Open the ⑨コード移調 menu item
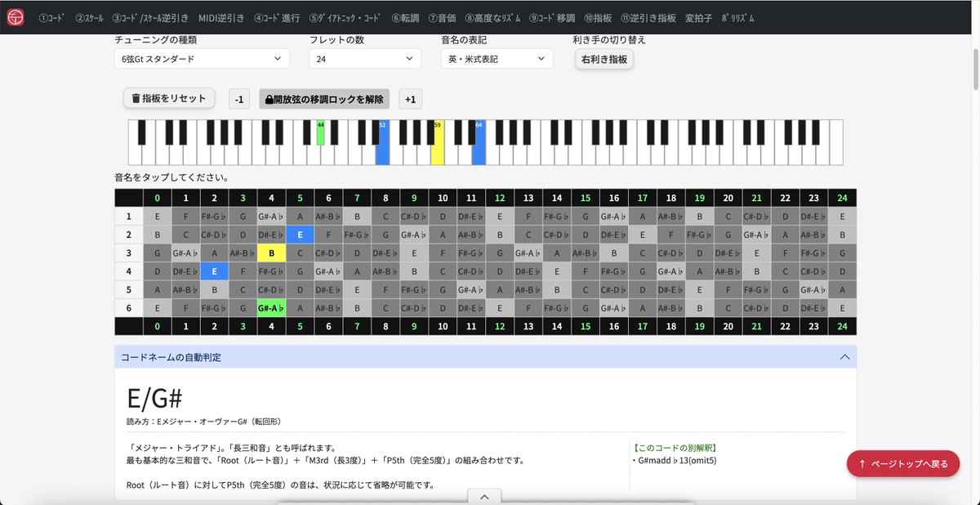The image size is (980, 505). (552, 17)
